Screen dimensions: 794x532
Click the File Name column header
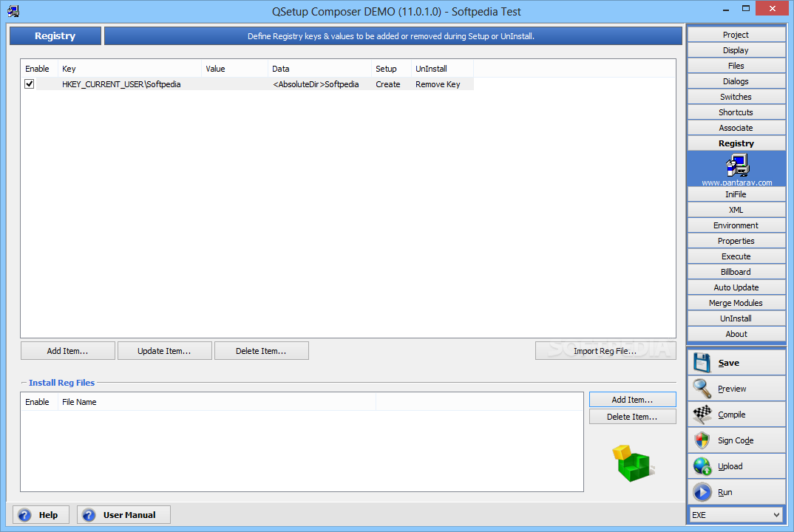click(217, 402)
